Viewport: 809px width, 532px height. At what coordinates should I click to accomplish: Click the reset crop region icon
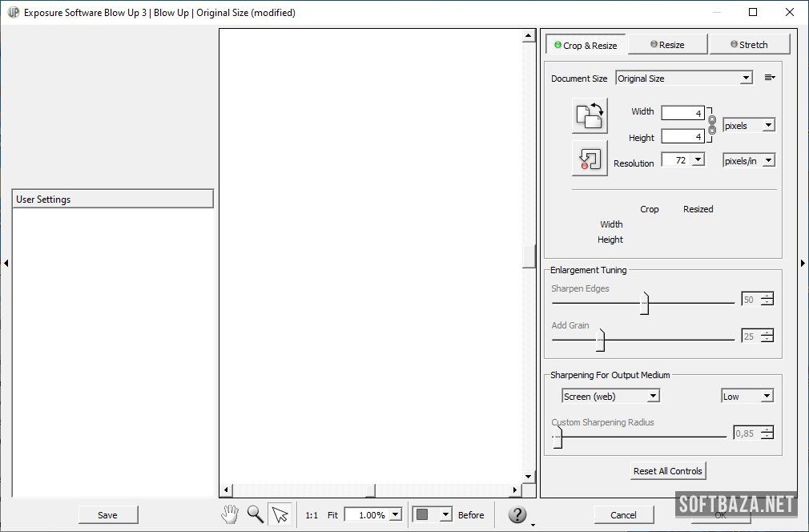pos(590,158)
